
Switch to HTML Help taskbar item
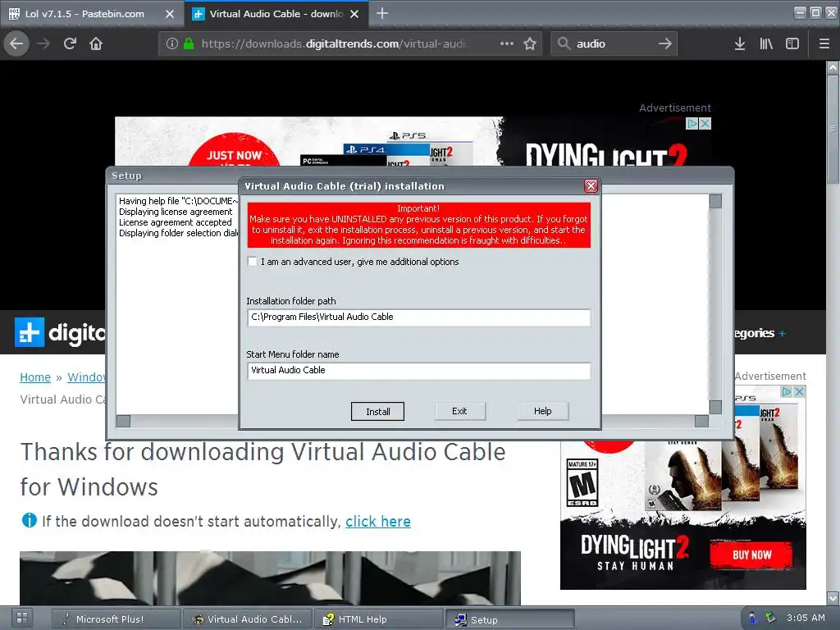[x=378, y=619]
